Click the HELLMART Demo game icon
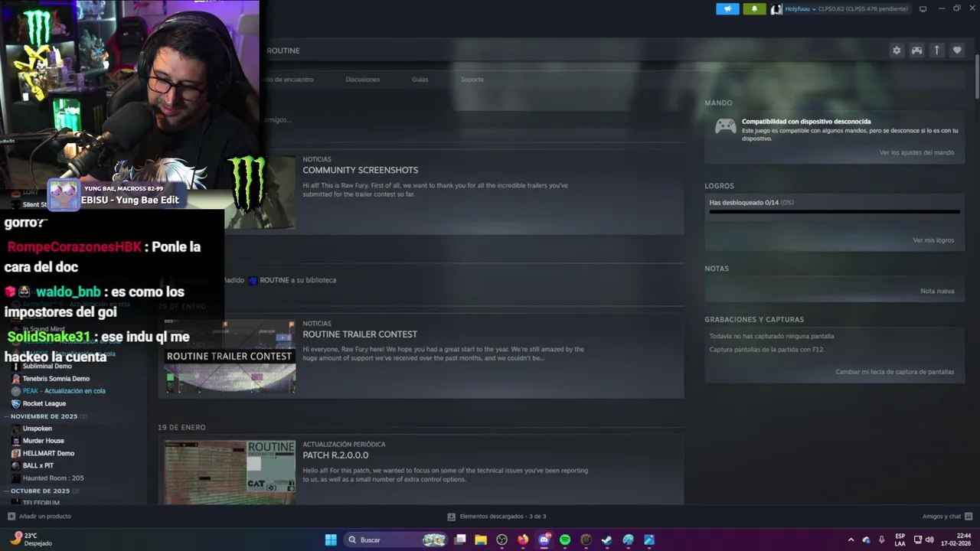980x551 pixels. pos(16,454)
